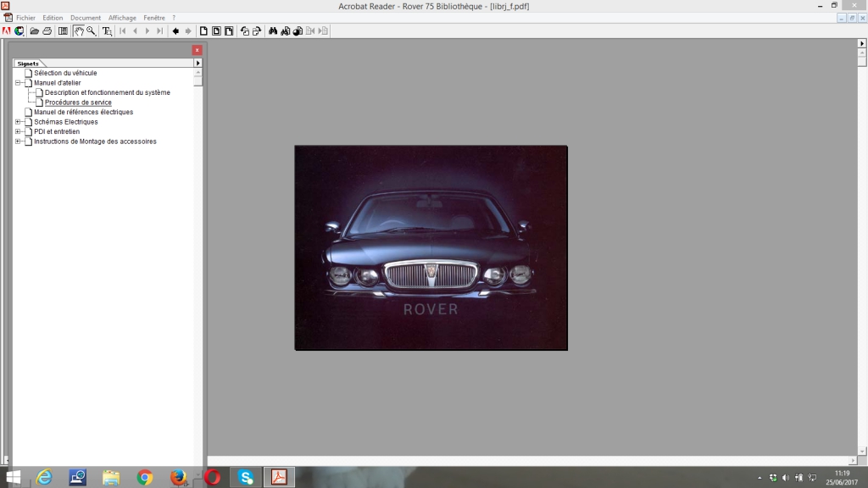This screenshot has height=488, width=868.
Task: Expand the PDI et entretien bookmark
Action: point(18,131)
